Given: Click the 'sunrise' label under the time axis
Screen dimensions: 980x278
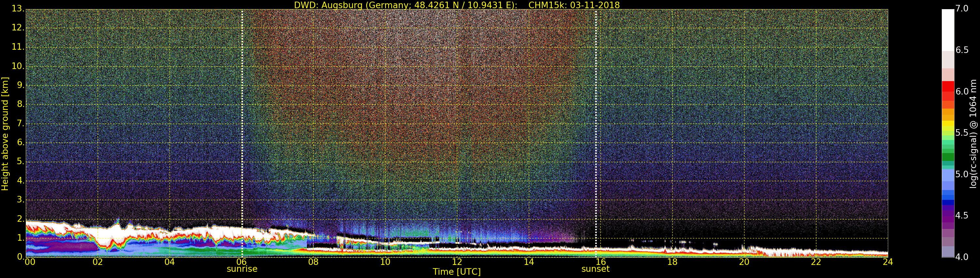Looking at the screenshot, I should pos(242,269).
